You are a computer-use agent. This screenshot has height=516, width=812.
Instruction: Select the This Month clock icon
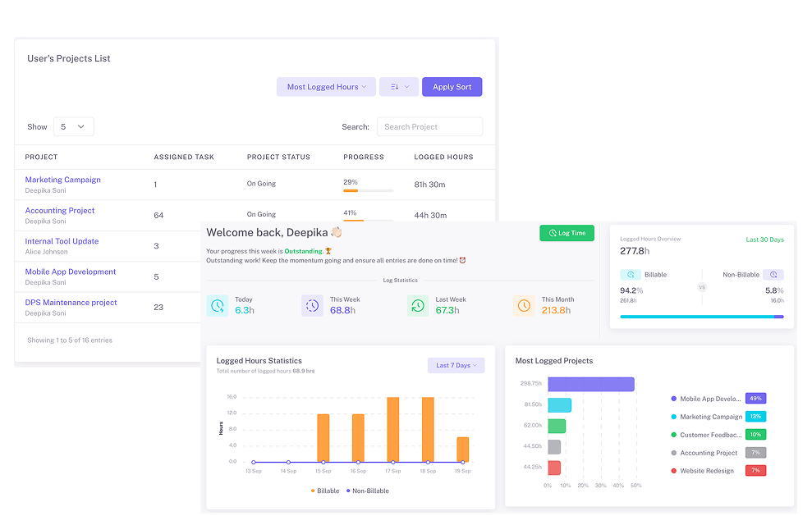524,305
